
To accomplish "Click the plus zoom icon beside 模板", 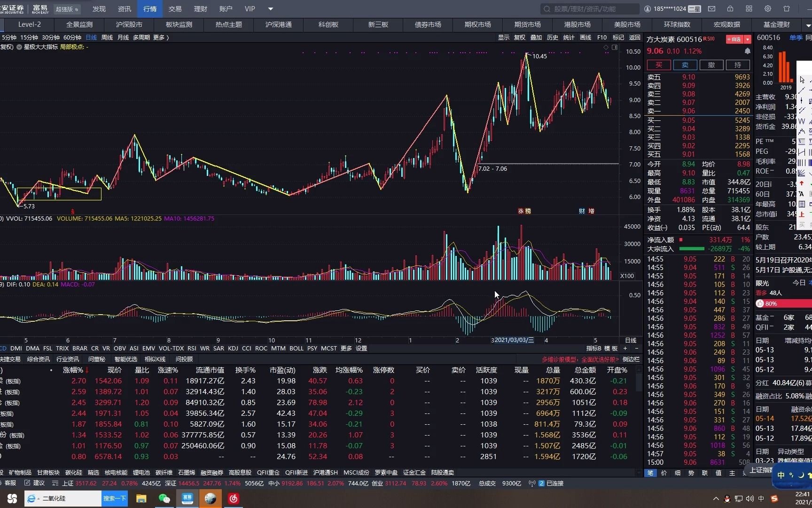I will coord(625,349).
